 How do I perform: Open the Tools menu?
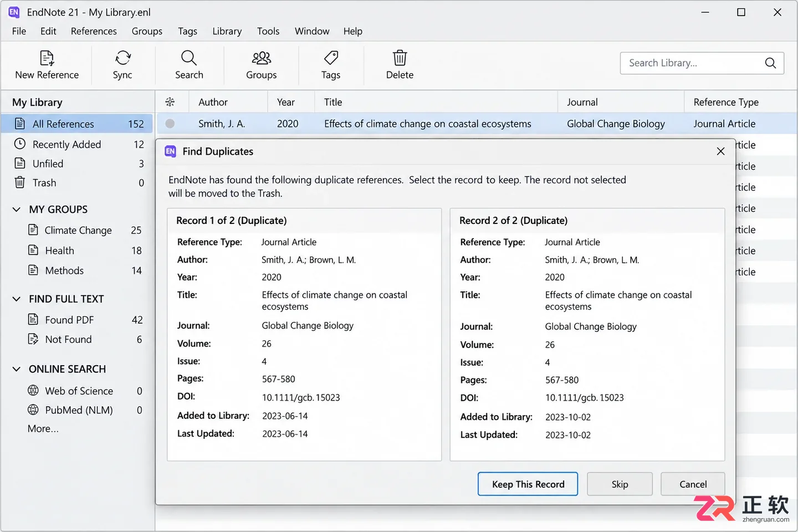pyautogui.click(x=268, y=31)
